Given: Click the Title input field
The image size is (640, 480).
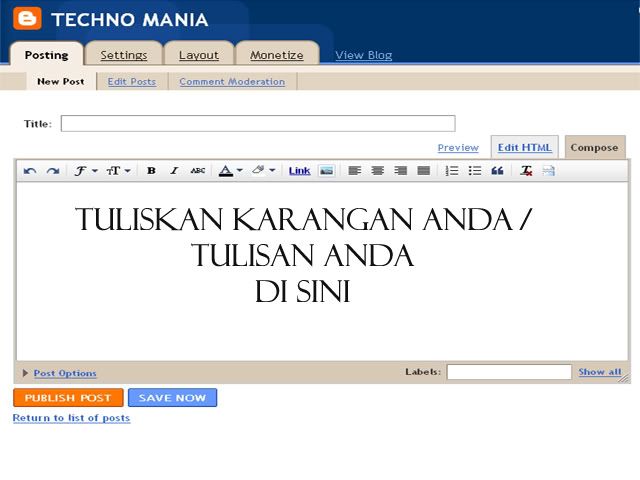Looking at the screenshot, I should (258, 123).
